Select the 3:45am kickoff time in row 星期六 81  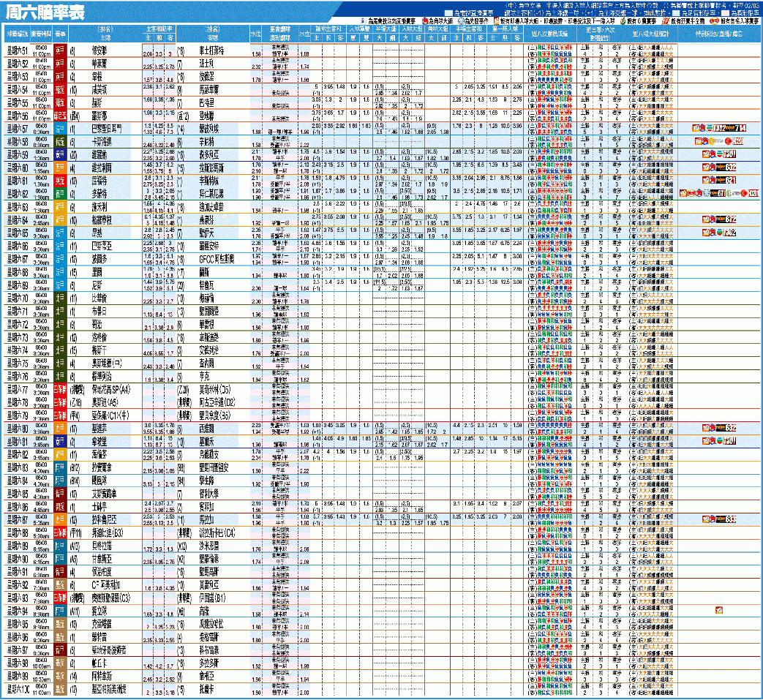click(x=42, y=445)
